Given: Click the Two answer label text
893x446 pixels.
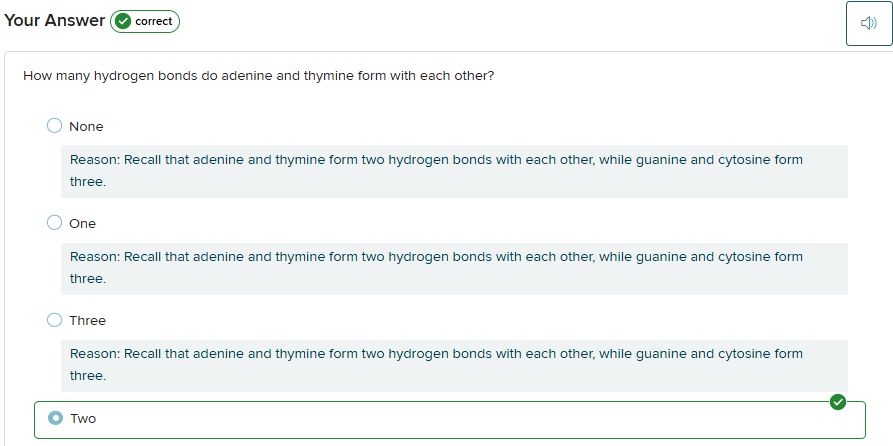Looking at the screenshot, I should tap(83, 419).
